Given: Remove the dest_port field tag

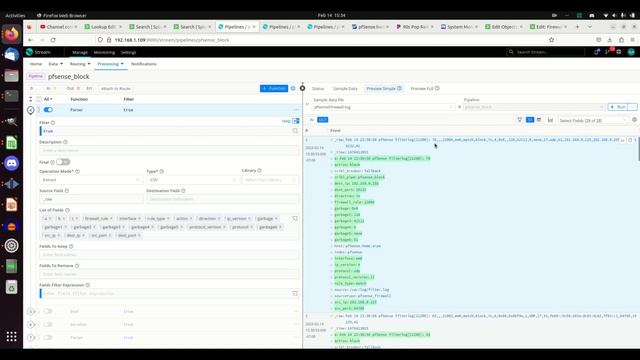Looking at the screenshot, I should pos(139,236).
